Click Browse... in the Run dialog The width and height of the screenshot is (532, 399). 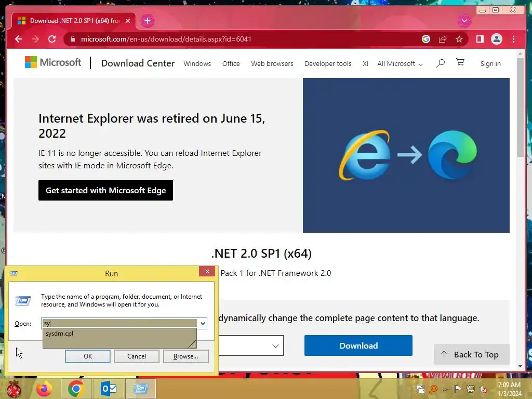[x=185, y=356]
